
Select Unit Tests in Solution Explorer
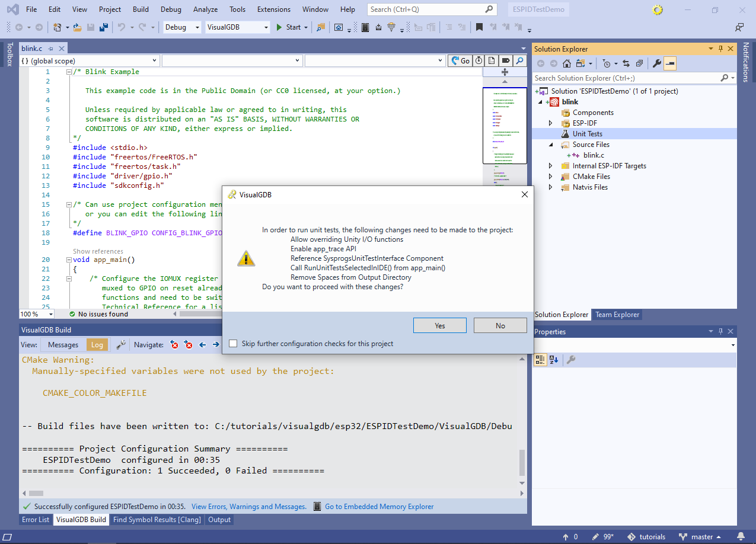pyautogui.click(x=587, y=134)
